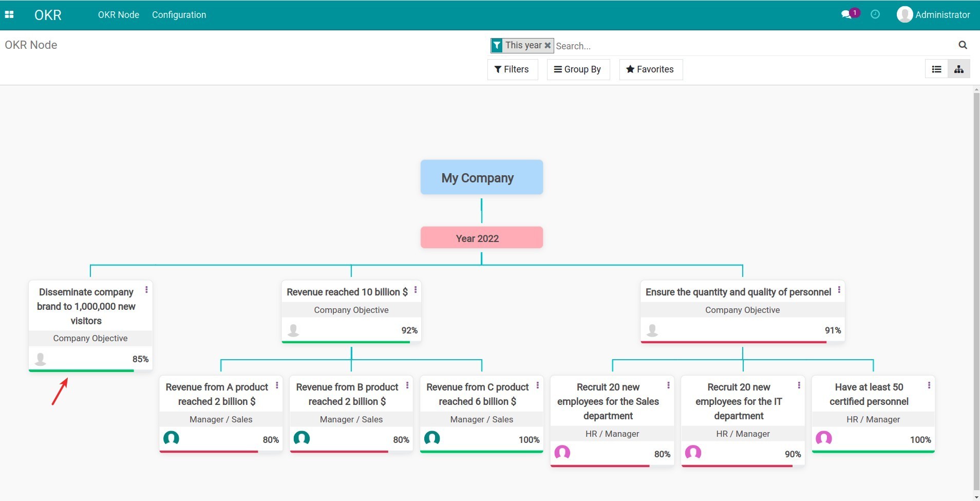The image size is (980, 501).
Task: Open the Filters dropdown
Action: [x=512, y=69]
